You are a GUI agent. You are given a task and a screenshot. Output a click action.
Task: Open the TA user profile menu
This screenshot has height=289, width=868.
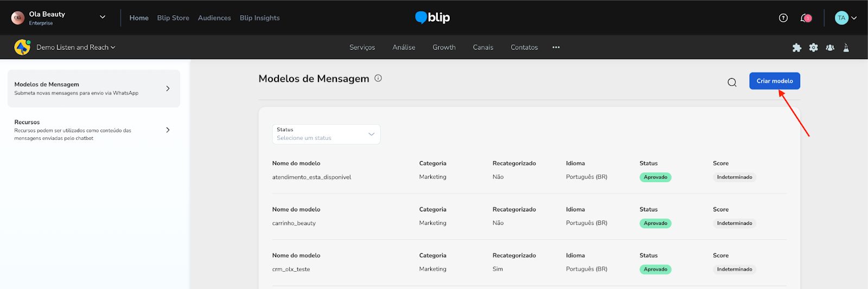845,18
